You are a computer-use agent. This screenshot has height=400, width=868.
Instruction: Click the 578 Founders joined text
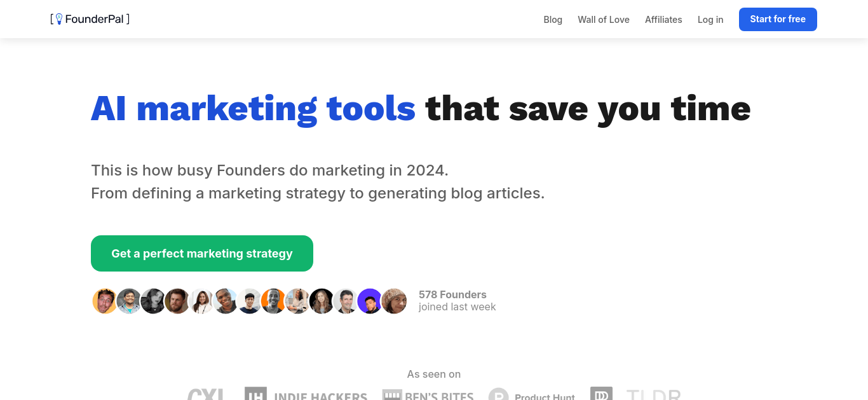click(457, 301)
